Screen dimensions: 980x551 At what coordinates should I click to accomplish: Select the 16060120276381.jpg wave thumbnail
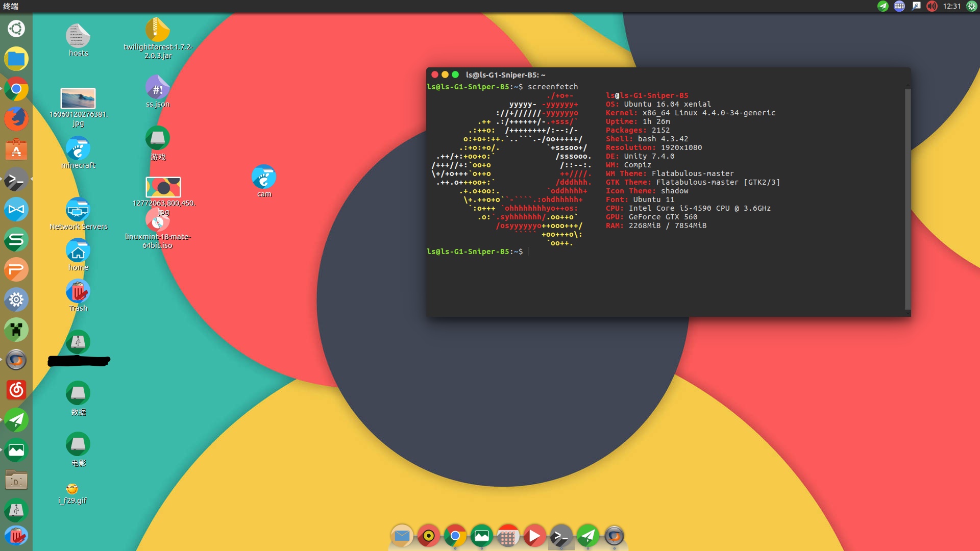(78, 98)
